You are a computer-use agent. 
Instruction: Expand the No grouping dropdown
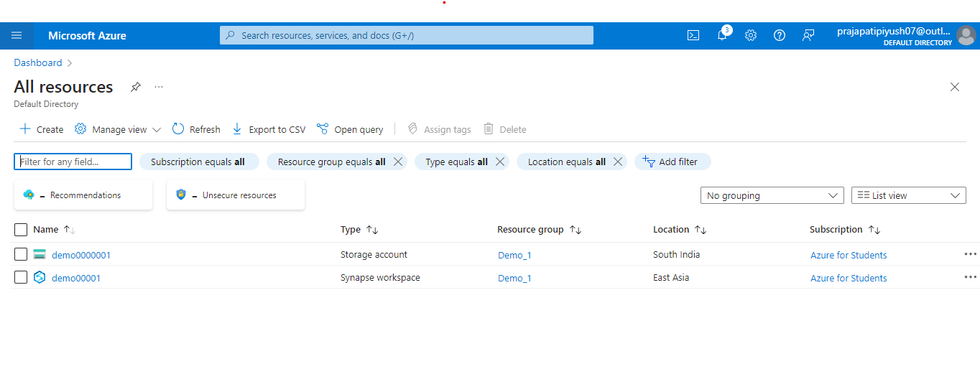772,195
